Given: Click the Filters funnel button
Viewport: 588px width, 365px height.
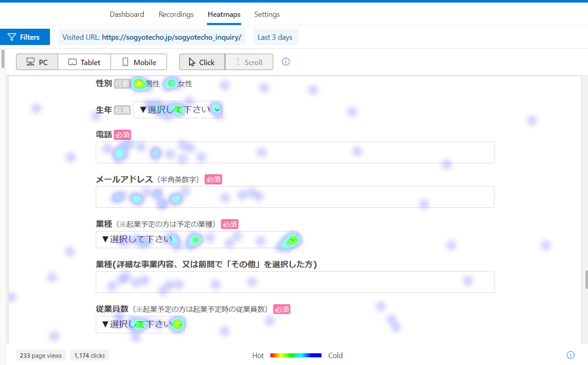Looking at the screenshot, I should [25, 37].
